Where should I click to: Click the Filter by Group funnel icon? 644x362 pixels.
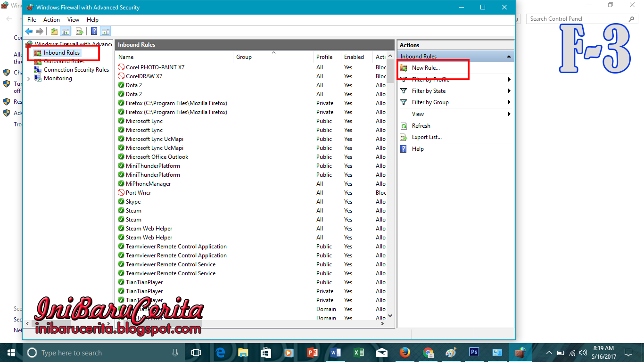[404, 102]
